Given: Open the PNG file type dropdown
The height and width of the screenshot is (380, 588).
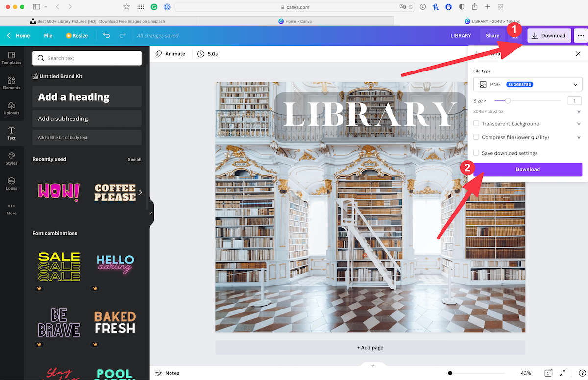Looking at the screenshot, I should 528,85.
